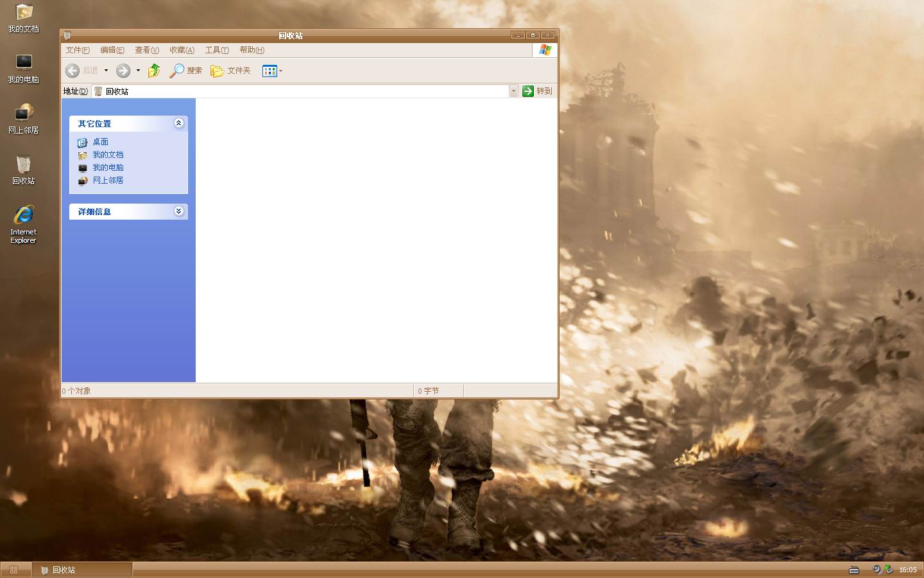Click the taskbar clock 16:05
Screen dimensions: 924x578
(908, 570)
